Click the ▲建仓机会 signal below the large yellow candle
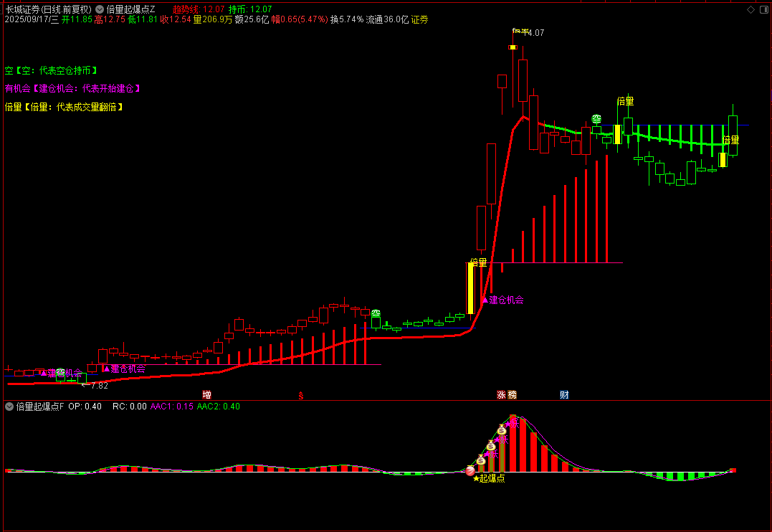 [x=502, y=300]
